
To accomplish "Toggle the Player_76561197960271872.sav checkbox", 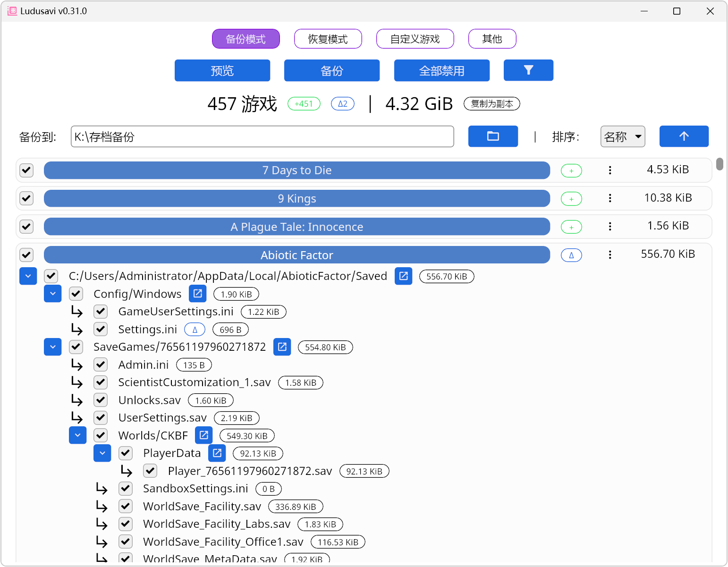I will point(150,471).
